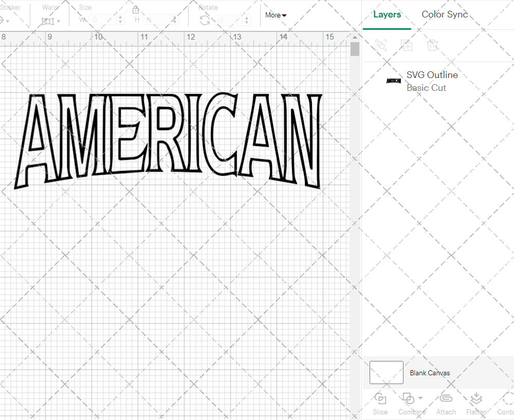Image resolution: width=514 pixels, height=420 pixels.
Task: Select the Layers tab
Action: pyautogui.click(x=387, y=14)
